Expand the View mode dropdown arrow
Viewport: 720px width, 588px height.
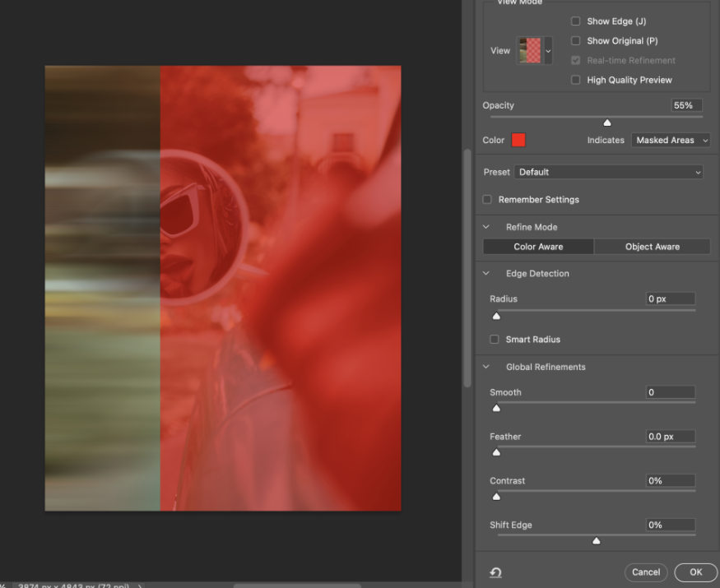pyautogui.click(x=548, y=50)
